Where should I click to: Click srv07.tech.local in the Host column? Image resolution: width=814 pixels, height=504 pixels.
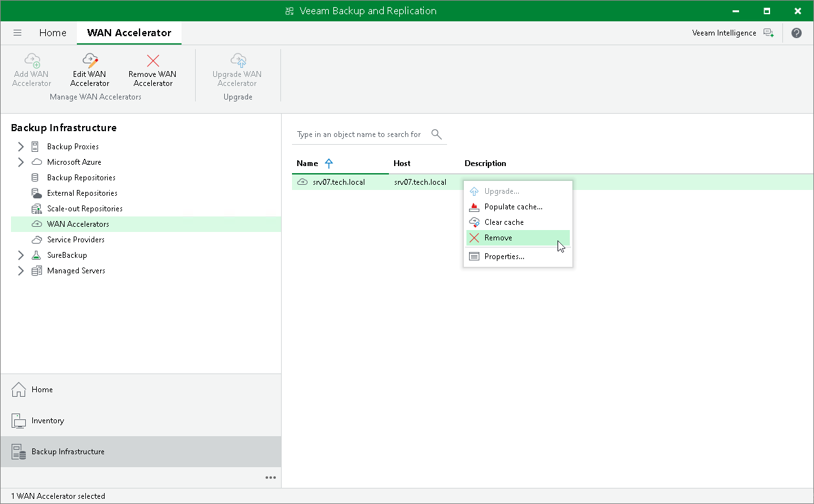click(x=420, y=182)
